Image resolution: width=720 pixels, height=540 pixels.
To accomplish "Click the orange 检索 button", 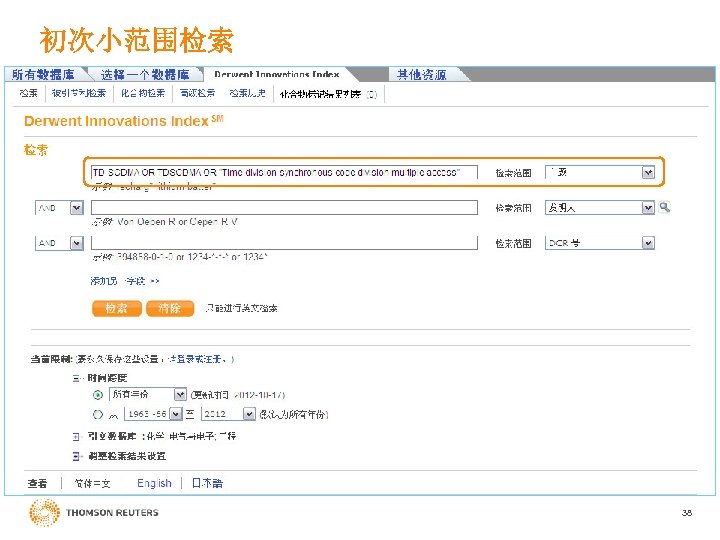I will [116, 308].
